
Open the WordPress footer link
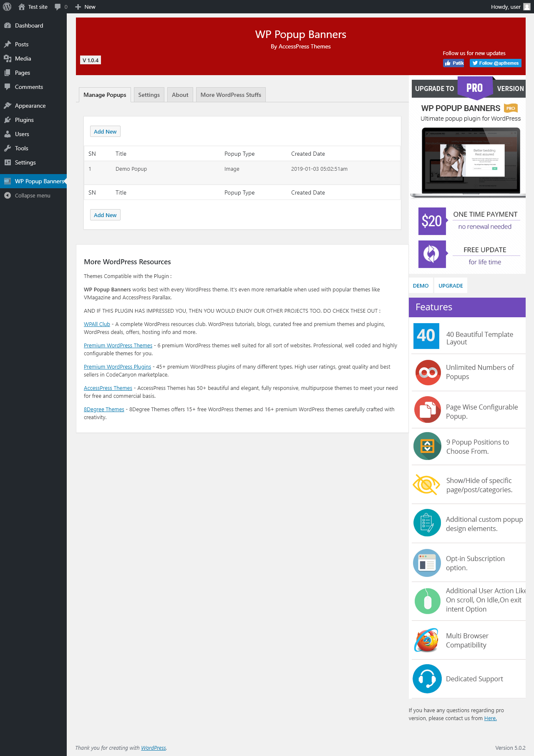pyautogui.click(x=154, y=748)
